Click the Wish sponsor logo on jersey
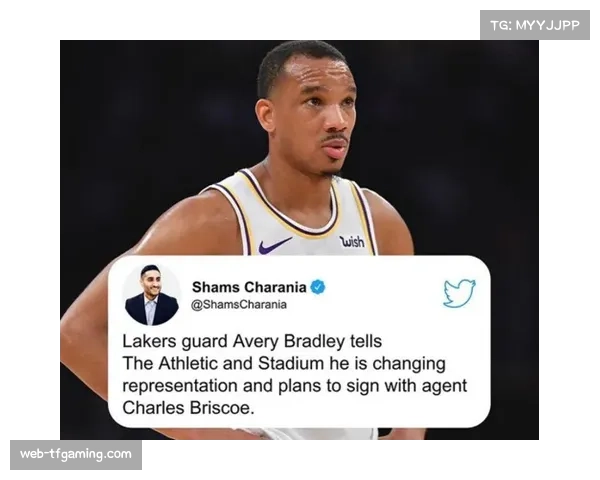 pos(352,241)
